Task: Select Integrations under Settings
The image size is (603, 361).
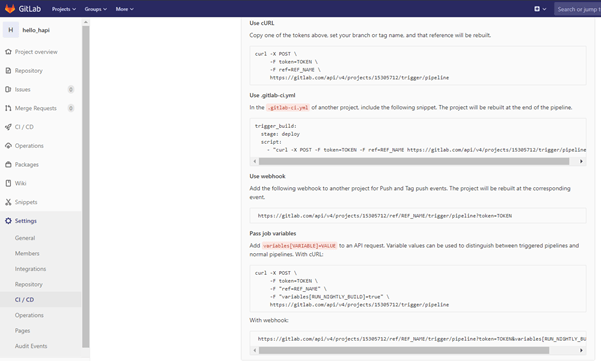Action: point(30,269)
